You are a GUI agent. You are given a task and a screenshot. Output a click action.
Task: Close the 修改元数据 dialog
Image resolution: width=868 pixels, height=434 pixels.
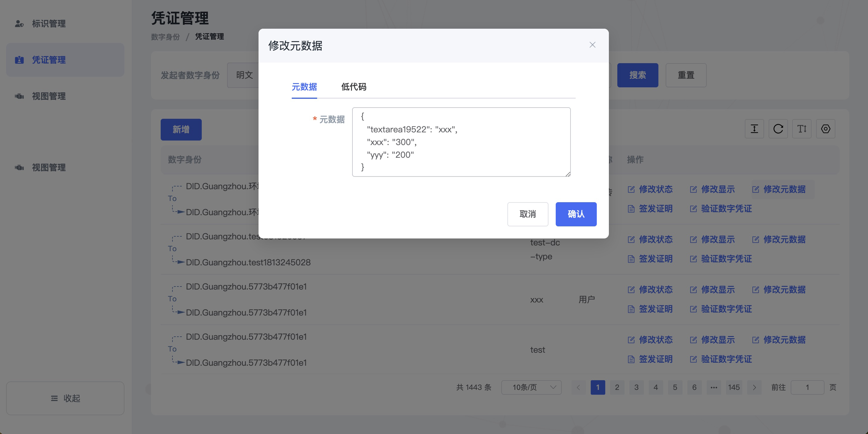click(592, 45)
